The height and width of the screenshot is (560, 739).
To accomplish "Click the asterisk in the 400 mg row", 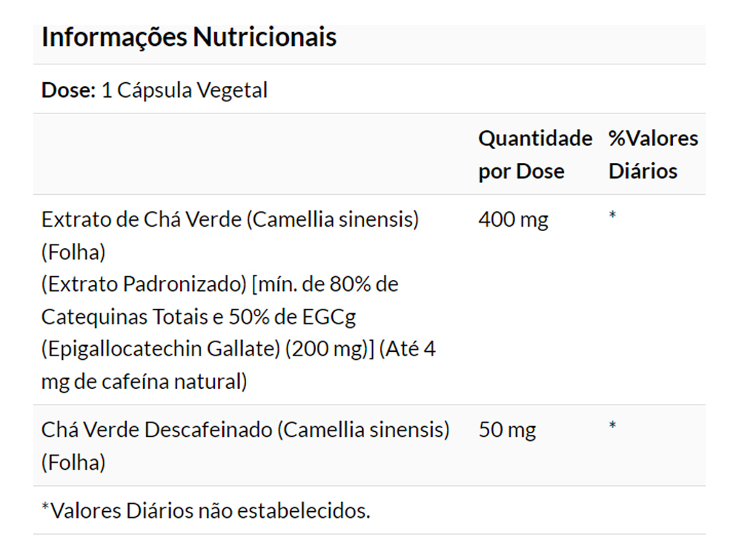I will click(612, 216).
